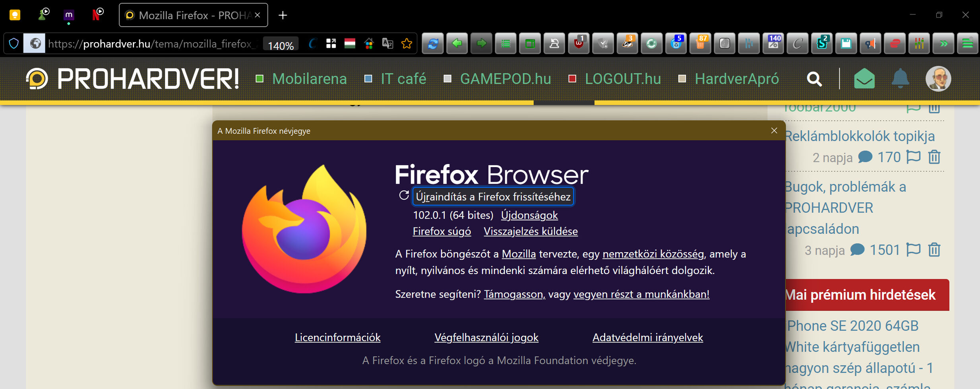The height and width of the screenshot is (389, 980).
Task: Click 'Újraindítás a Firefox frissítéséhez' button
Action: (x=493, y=196)
